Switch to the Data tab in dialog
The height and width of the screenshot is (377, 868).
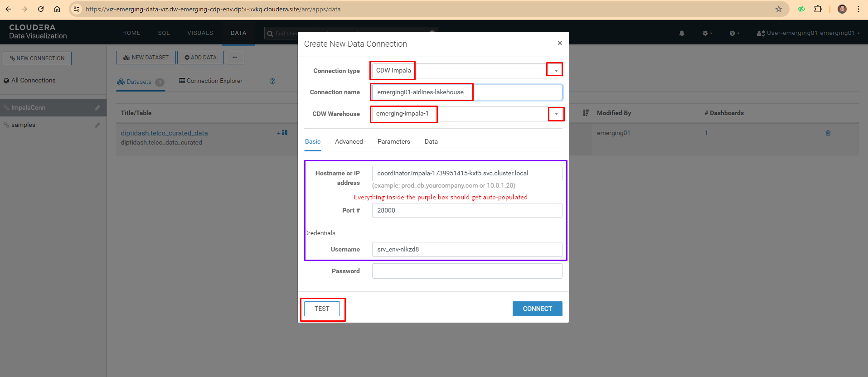tap(431, 142)
